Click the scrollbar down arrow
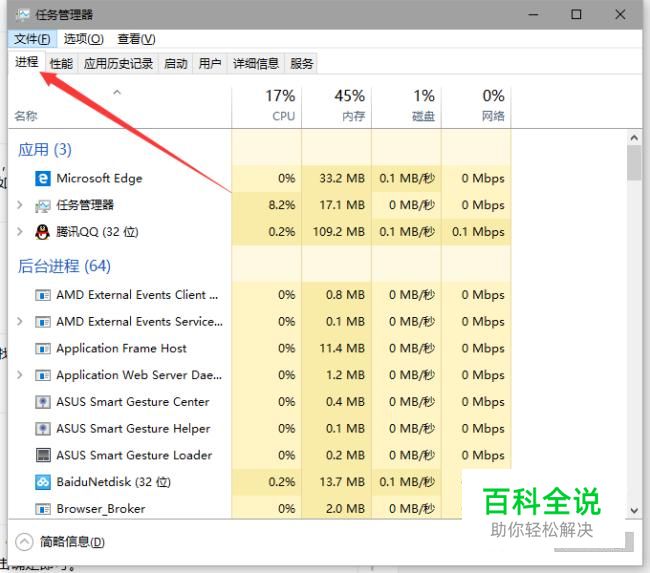Screen dimensions: 650x573 (634, 510)
